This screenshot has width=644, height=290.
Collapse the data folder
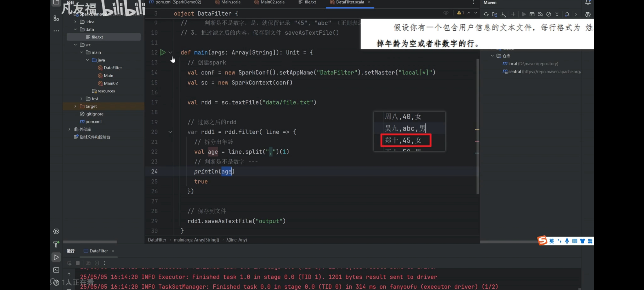pyautogui.click(x=75, y=30)
